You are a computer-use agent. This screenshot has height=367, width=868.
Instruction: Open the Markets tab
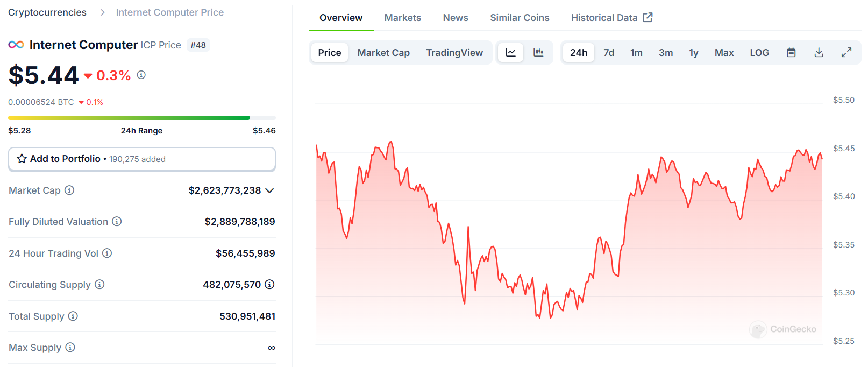point(403,18)
